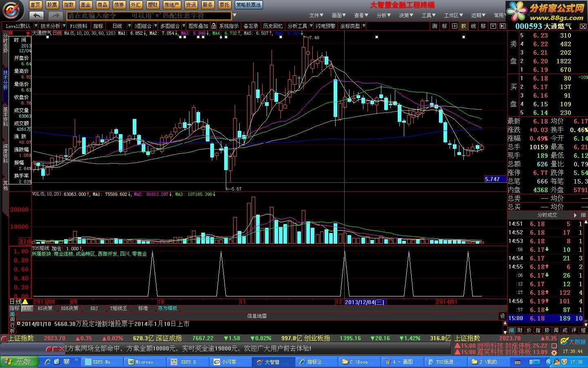Screen dimensions: 588x368
Task: Click the 信息地雷 info bar
Action: click(x=257, y=316)
